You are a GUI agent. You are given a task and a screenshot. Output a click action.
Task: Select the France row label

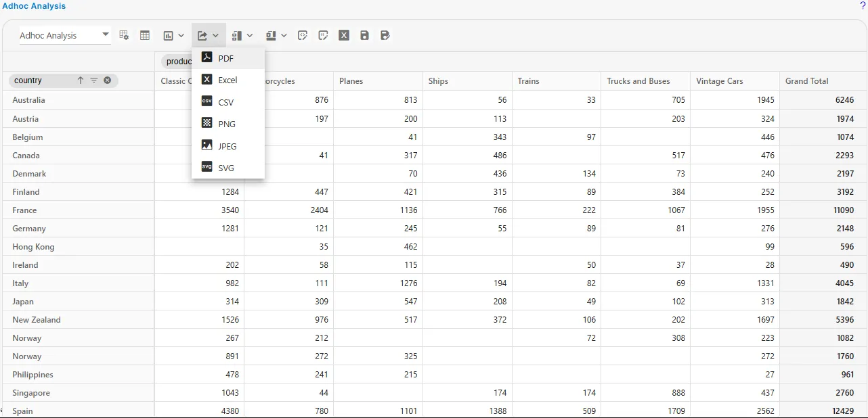[24, 210]
